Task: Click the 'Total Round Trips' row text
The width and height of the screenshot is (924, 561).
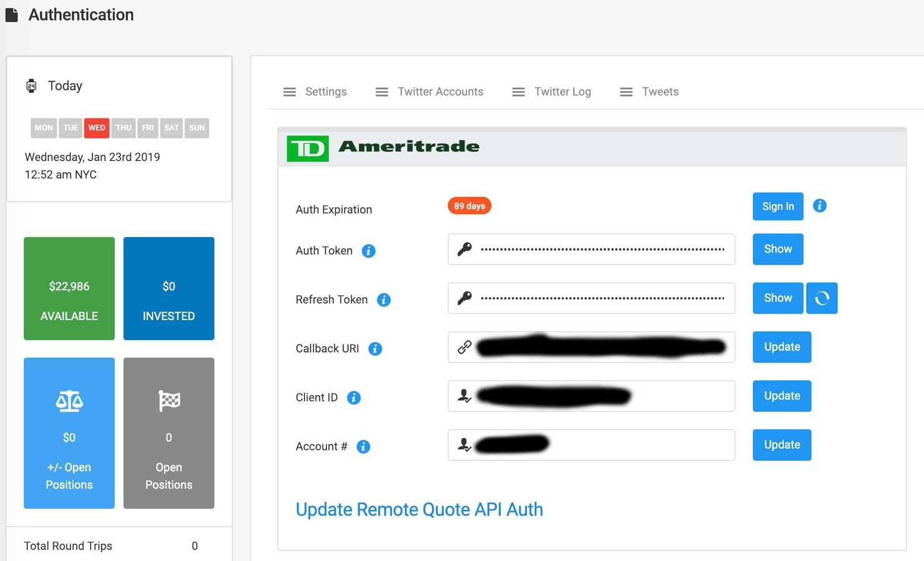Action: click(68, 546)
